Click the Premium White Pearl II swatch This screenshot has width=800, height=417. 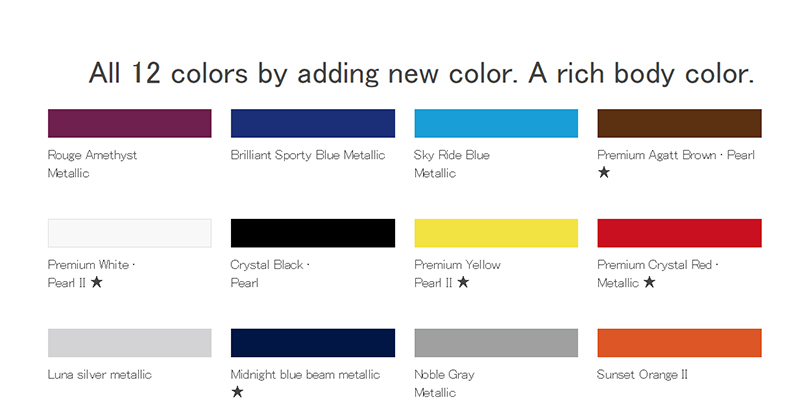tap(130, 233)
